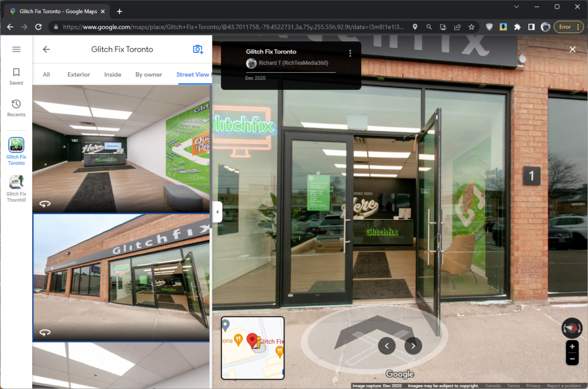Zoom in on the Street View image
The width and height of the screenshot is (588, 389).
tap(572, 347)
